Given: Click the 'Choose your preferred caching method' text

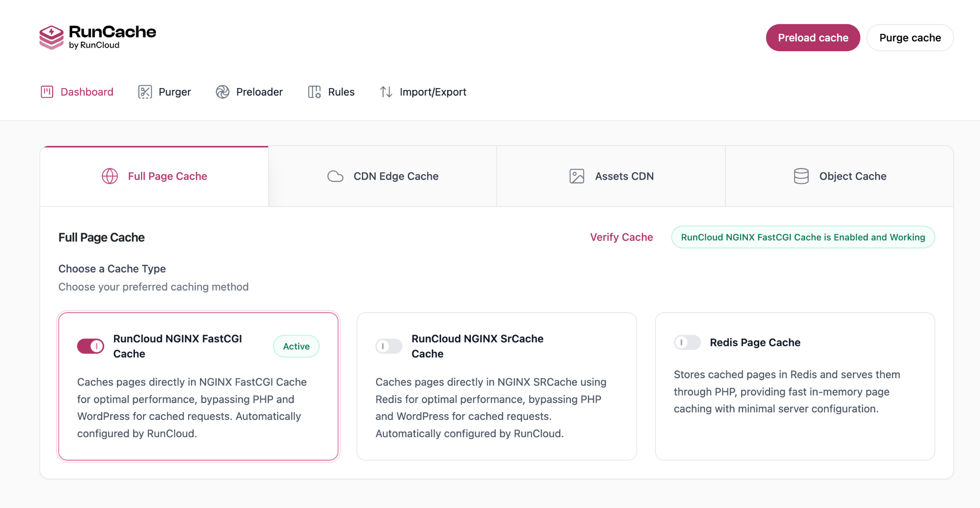Looking at the screenshot, I should click(154, 287).
